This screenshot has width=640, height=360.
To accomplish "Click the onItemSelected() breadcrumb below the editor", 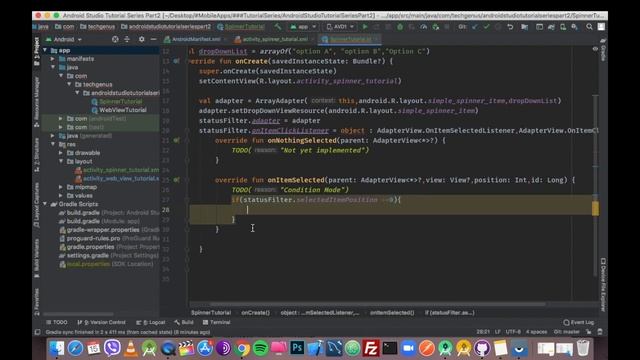I will pyautogui.click(x=392, y=313).
